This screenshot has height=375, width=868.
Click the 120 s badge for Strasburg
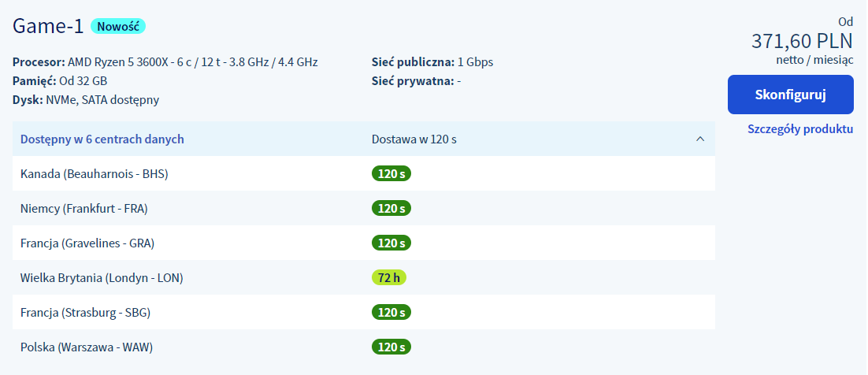391,313
